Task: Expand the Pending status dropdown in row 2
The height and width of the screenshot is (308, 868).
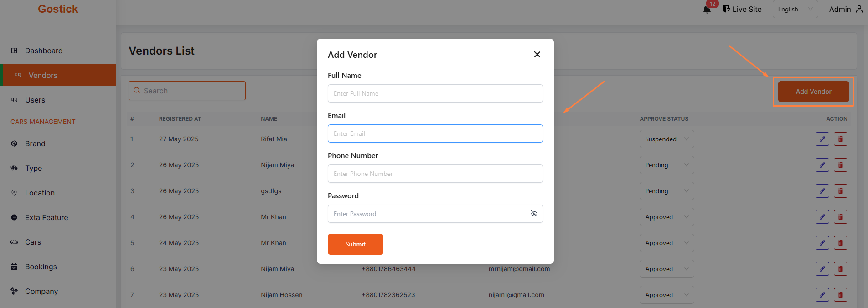Action: coord(666,165)
